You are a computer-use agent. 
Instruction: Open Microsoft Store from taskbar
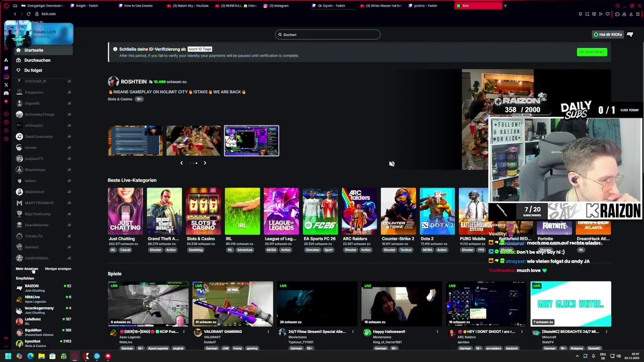point(52,356)
